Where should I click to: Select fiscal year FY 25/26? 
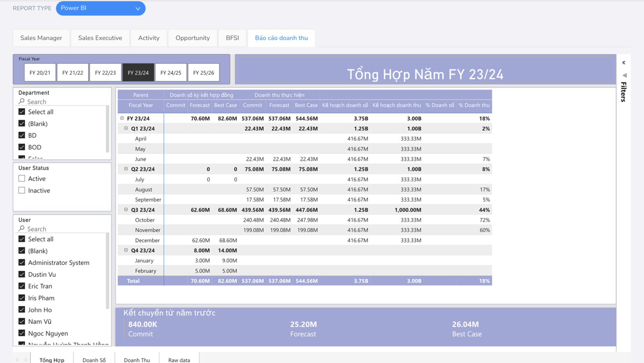click(204, 72)
